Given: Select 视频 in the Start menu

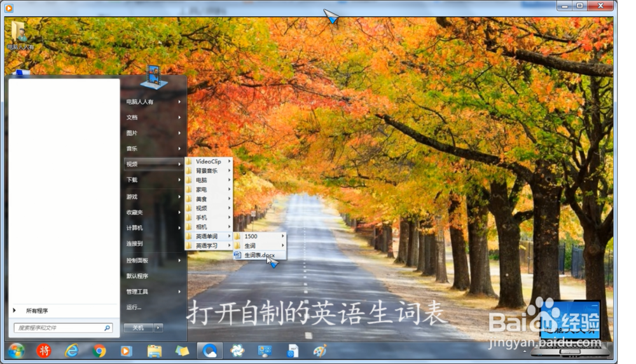Looking at the screenshot, I should click(153, 164).
